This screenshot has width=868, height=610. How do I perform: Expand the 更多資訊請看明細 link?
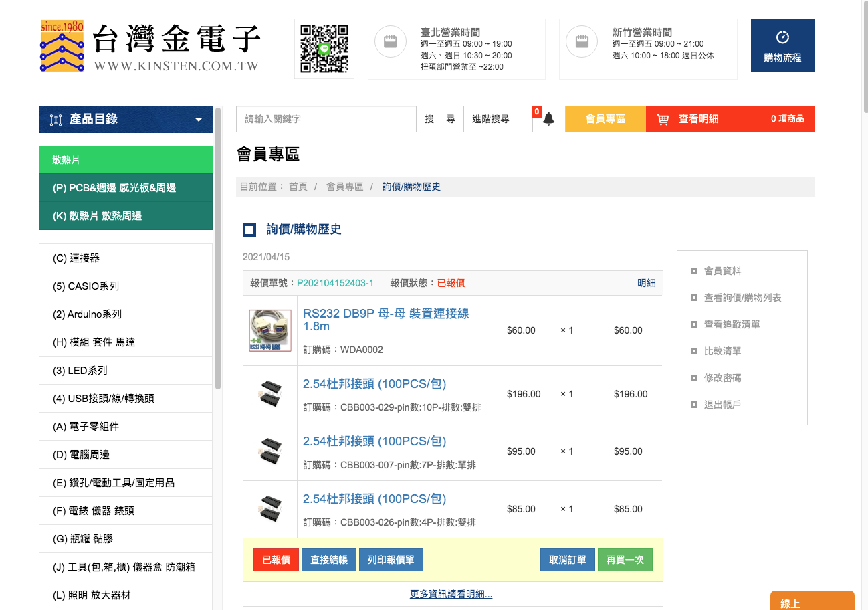(451, 594)
